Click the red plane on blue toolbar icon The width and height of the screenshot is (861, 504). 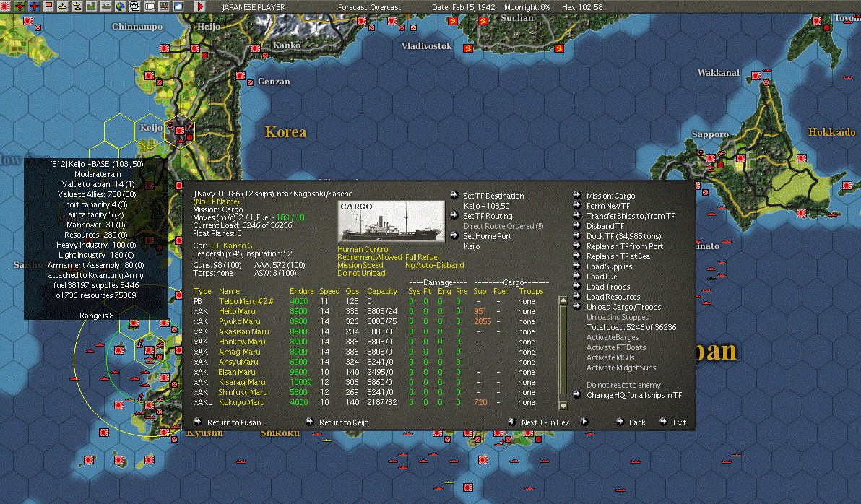(34, 6)
